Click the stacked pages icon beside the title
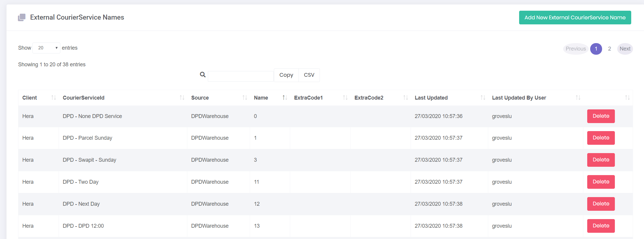 [22, 18]
